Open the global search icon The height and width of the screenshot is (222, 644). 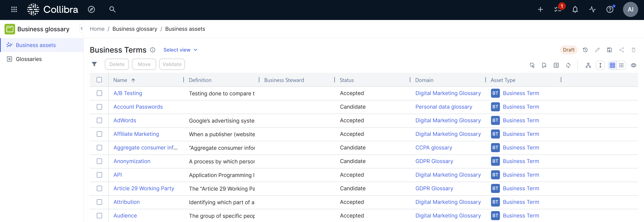coord(112,10)
